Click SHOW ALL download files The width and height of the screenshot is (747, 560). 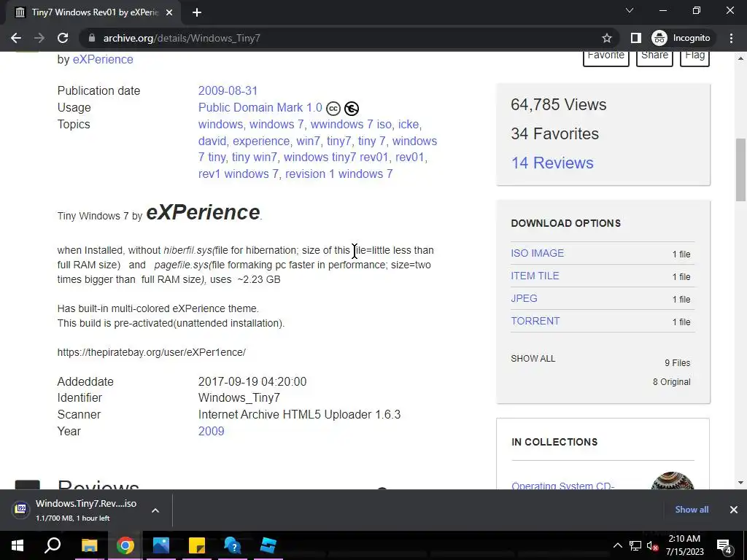533,359
